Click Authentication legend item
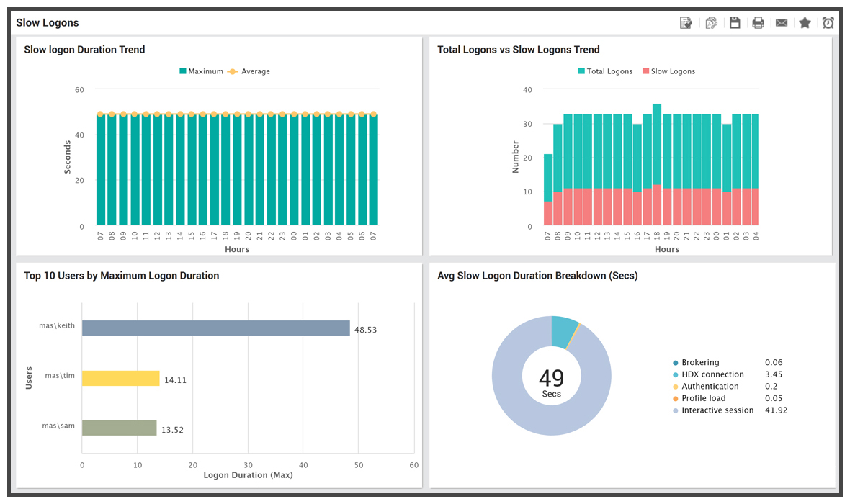Image resolution: width=850 pixels, height=504 pixels. (x=705, y=386)
